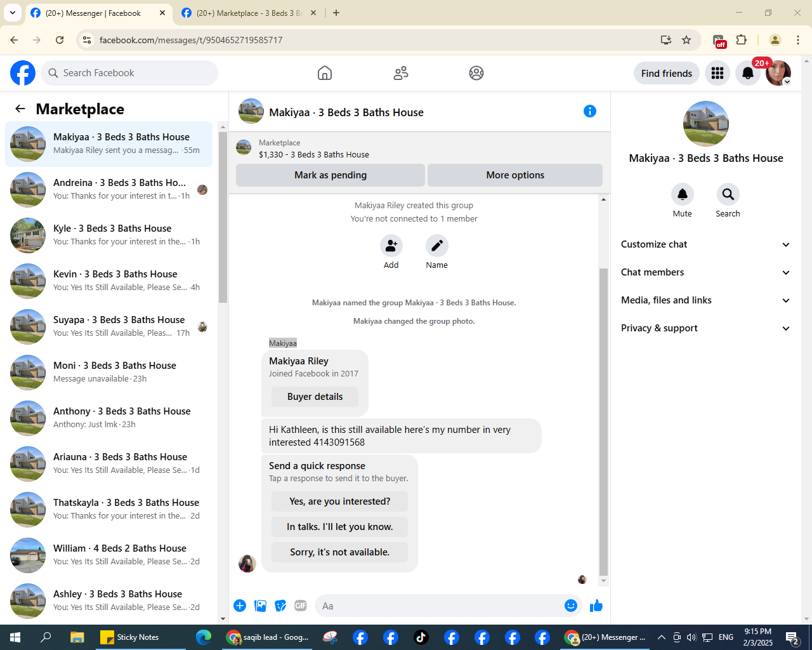Search in conversation using the magnifier icon
This screenshot has height=650, width=812.
coord(728,194)
